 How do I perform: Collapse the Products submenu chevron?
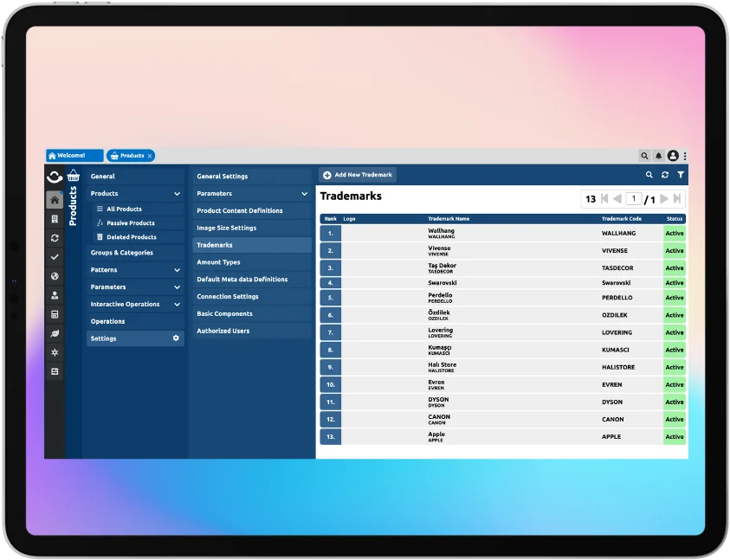[177, 194]
